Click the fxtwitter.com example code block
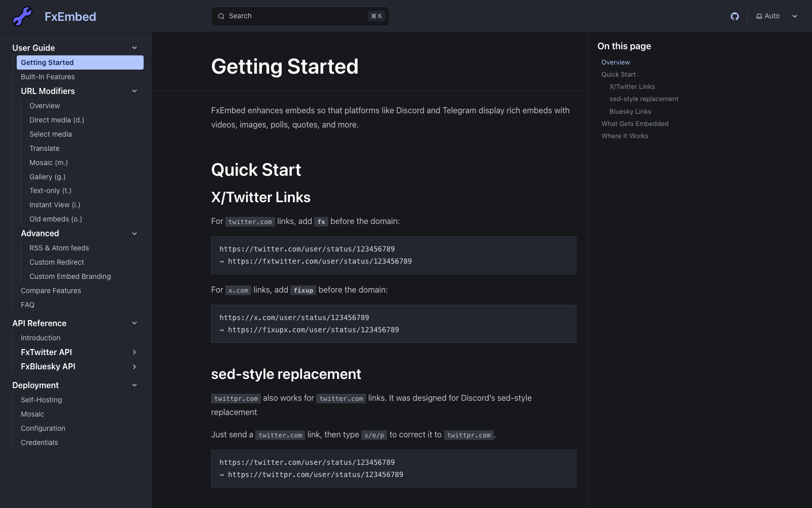 point(394,255)
